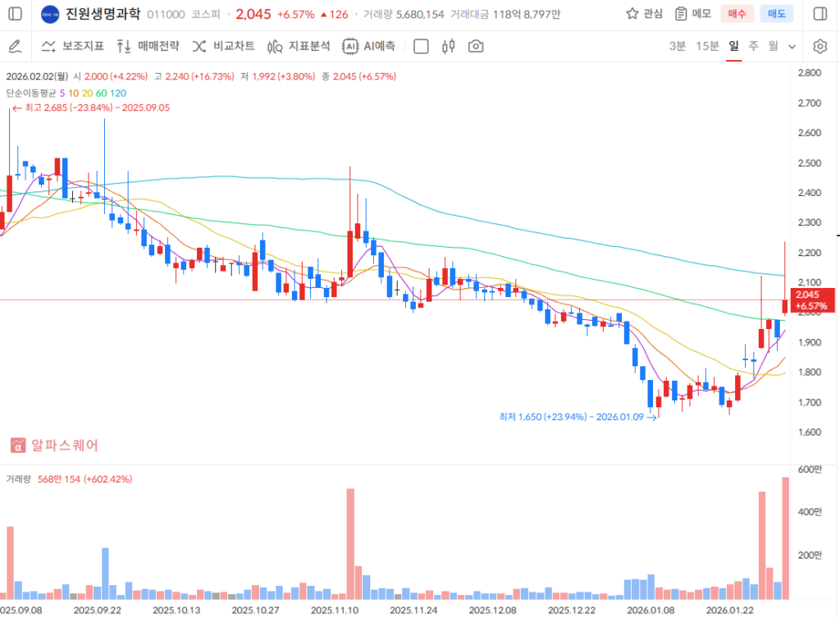Open 보조지표 indicators menu

click(x=72, y=46)
